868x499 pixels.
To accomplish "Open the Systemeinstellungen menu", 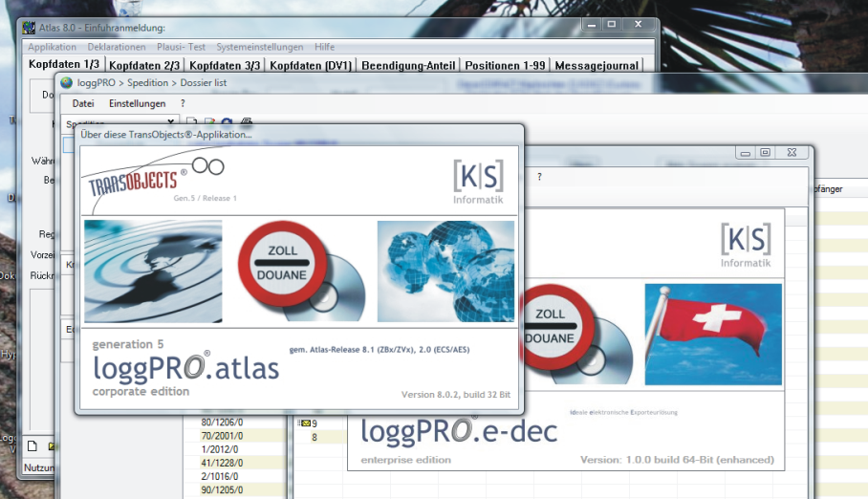I will pyautogui.click(x=260, y=47).
